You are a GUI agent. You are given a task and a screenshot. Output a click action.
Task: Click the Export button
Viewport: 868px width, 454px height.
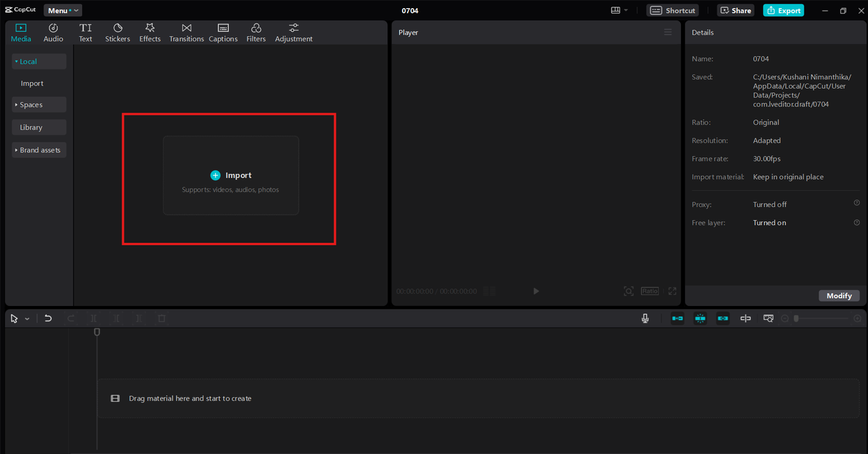[x=783, y=10]
